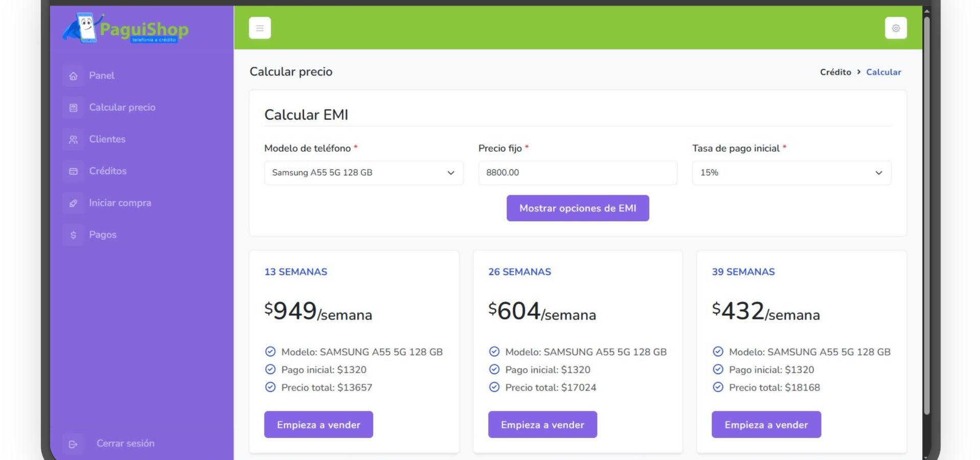The width and height of the screenshot is (980, 460).
Task: Click the Calcular precio calculator icon
Action: coord(74,108)
